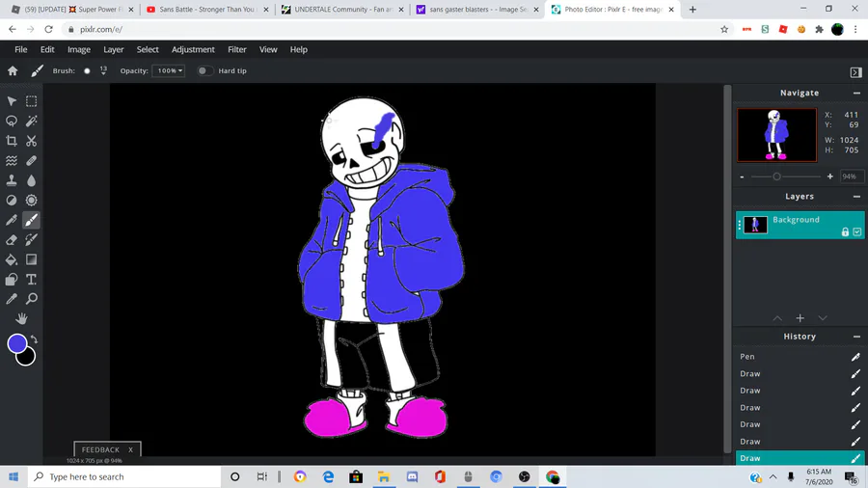Viewport: 868px width, 488px height.
Task: Select the Crop tool
Action: pos(12,141)
